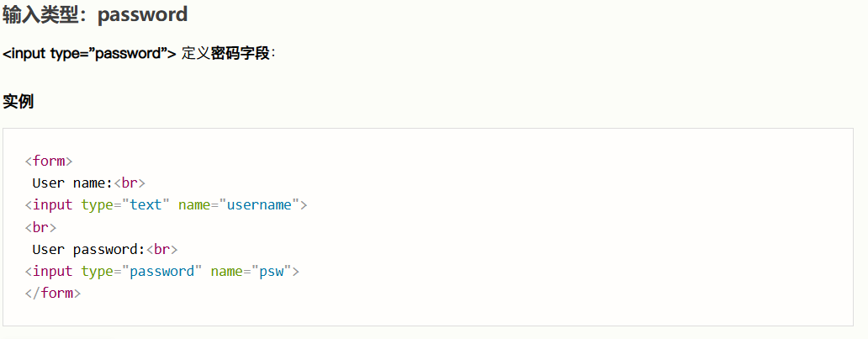Click the "name" attribute on the username input line
Image resolution: width=868 pixels, height=339 pixels.
pyautogui.click(x=194, y=204)
